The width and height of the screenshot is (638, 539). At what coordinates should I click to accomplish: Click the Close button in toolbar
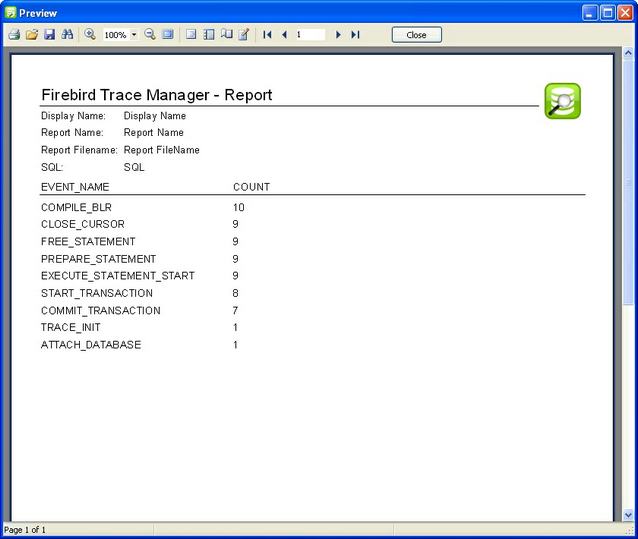(x=417, y=35)
